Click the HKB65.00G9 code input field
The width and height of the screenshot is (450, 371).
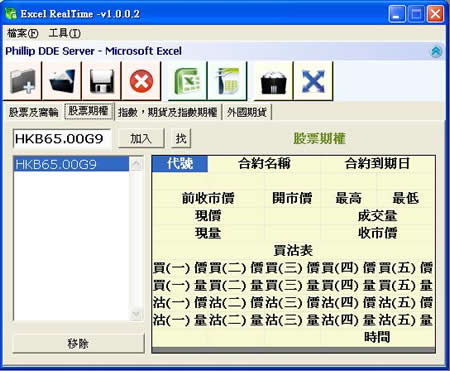coord(62,138)
